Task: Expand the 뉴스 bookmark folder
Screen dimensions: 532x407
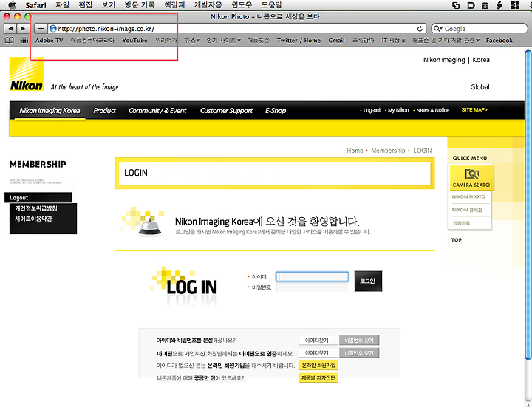Action: click(192, 41)
